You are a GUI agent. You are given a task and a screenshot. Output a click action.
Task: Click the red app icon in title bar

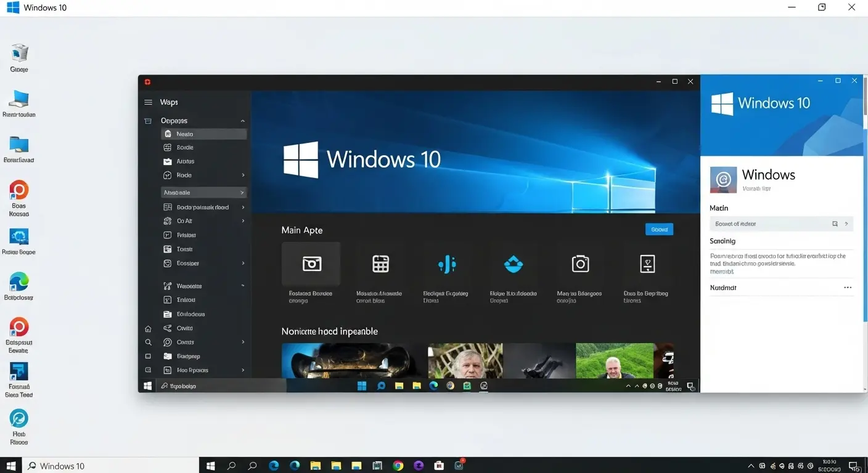[147, 82]
